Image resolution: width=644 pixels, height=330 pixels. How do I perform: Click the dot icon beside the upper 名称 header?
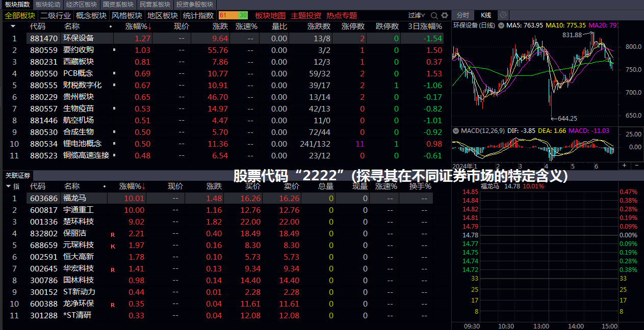click(110, 26)
